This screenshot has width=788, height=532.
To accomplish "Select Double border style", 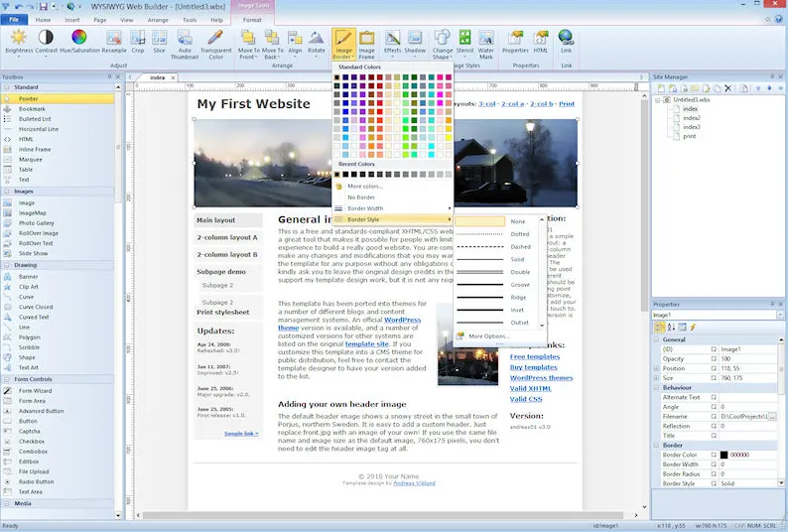I will point(497,272).
